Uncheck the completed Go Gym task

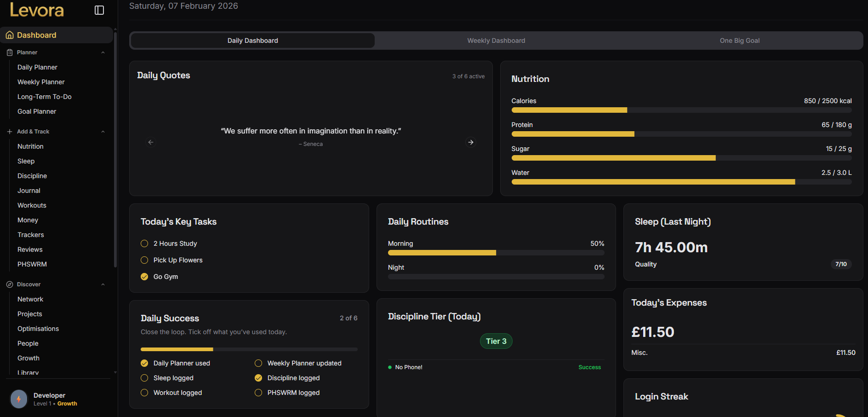(144, 277)
